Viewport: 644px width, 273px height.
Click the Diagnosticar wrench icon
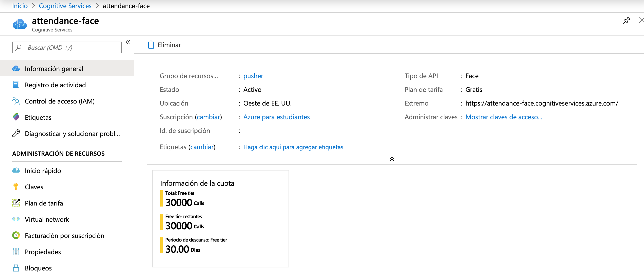(16, 133)
